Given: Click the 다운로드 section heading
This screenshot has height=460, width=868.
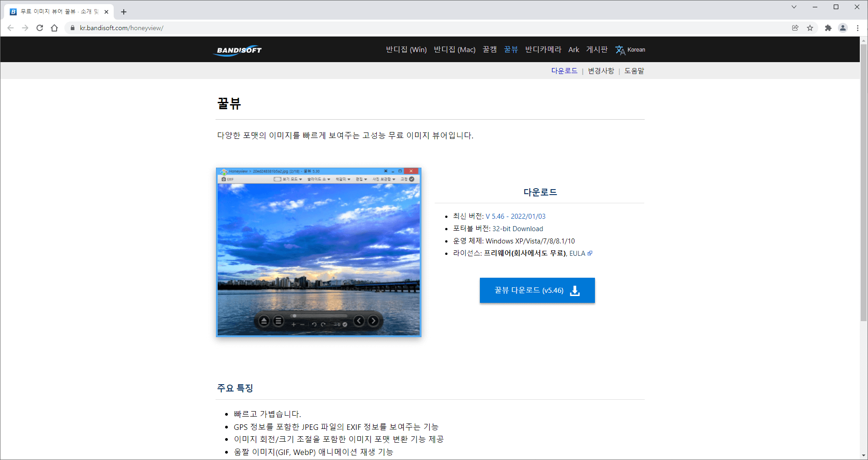Looking at the screenshot, I should (540, 192).
